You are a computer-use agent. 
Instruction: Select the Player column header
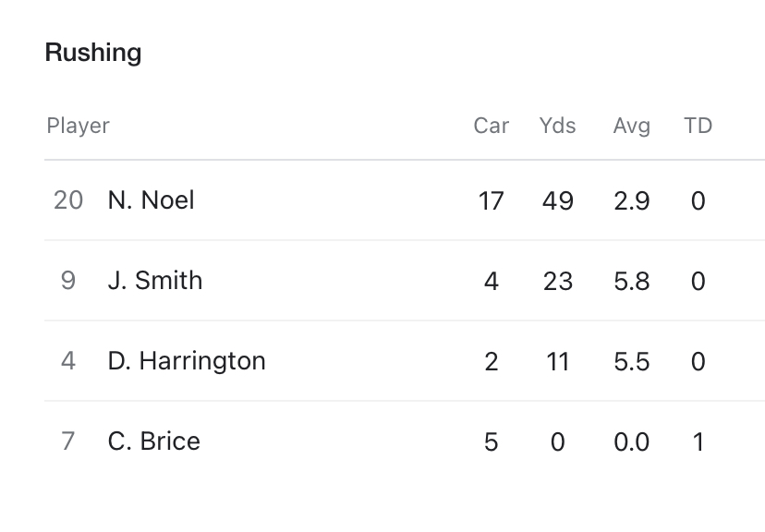(x=78, y=126)
